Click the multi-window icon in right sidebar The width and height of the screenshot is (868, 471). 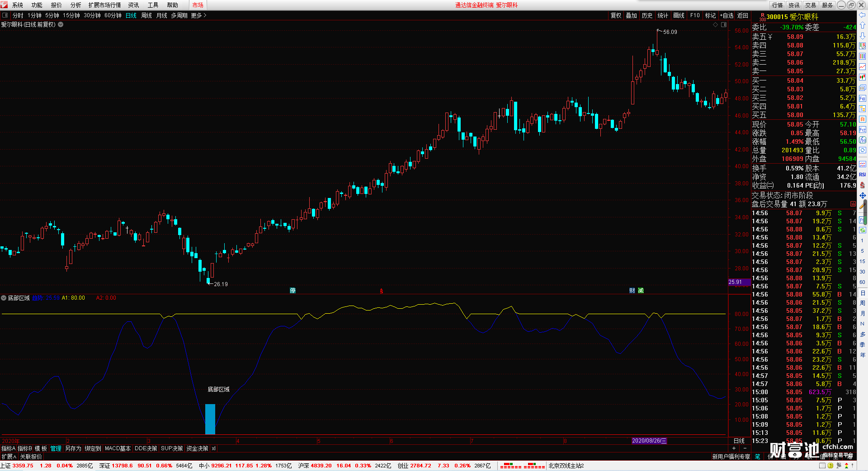(863, 88)
